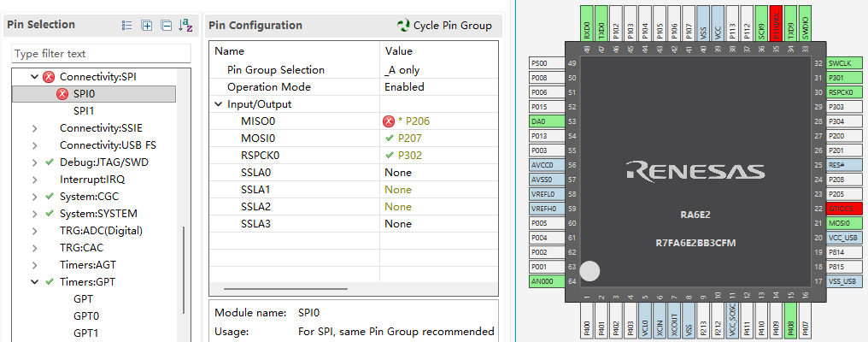Select the SWDIO pin on chip
This screenshot has width=868, height=342.
click(x=806, y=21)
